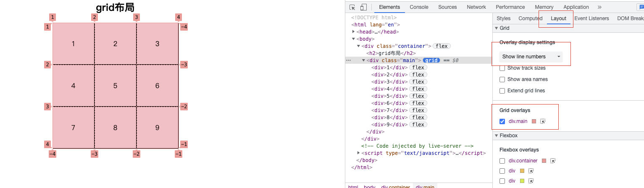The width and height of the screenshot is (644, 188).
Task: Enable Show track sizes checkbox
Action: click(502, 68)
